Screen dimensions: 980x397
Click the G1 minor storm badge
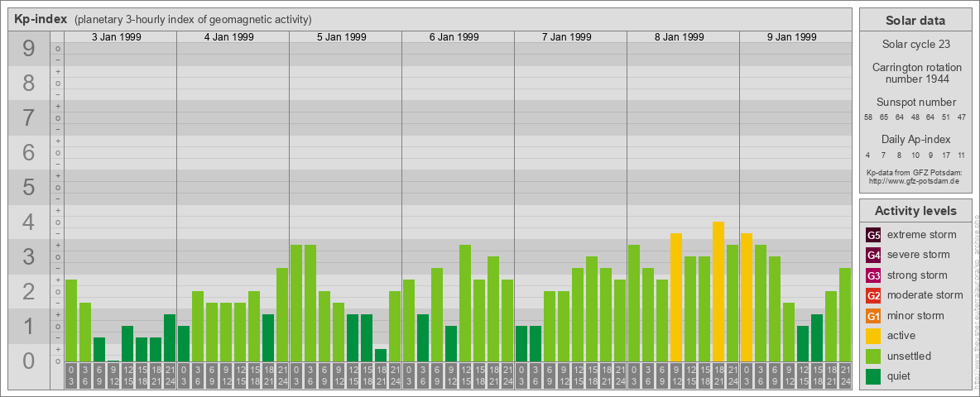[873, 316]
